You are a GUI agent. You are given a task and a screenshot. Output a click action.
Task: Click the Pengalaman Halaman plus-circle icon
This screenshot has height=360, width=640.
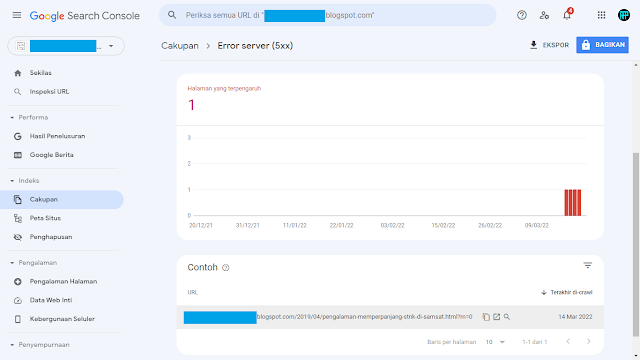point(18,282)
